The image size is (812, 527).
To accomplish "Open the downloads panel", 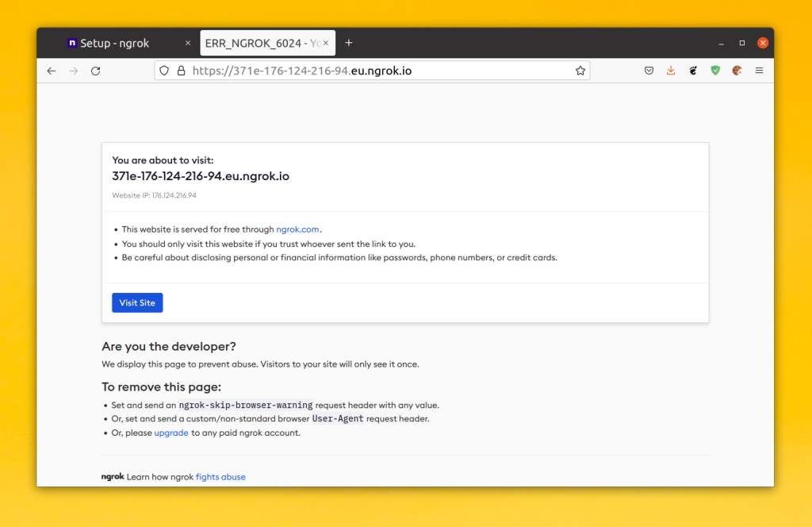I will click(671, 71).
